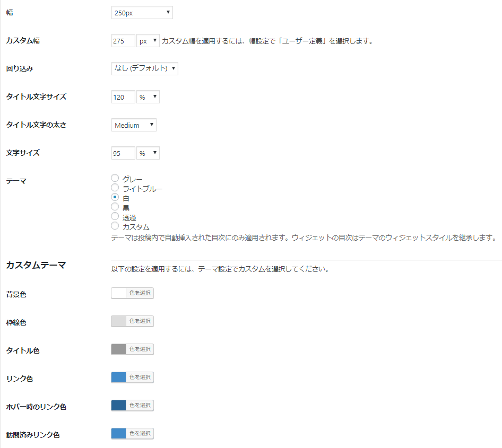Select the 白 theme radio button
The height and width of the screenshot is (448, 502).
[x=115, y=197]
